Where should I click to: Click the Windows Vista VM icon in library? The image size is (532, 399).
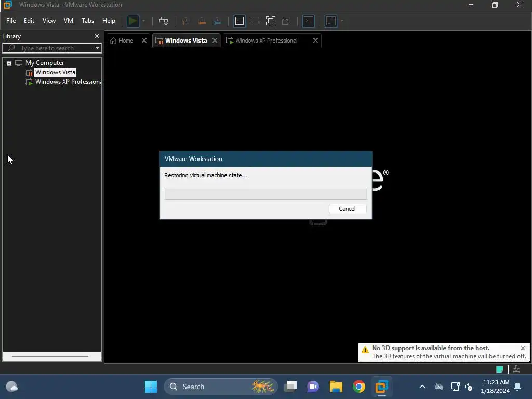click(29, 72)
